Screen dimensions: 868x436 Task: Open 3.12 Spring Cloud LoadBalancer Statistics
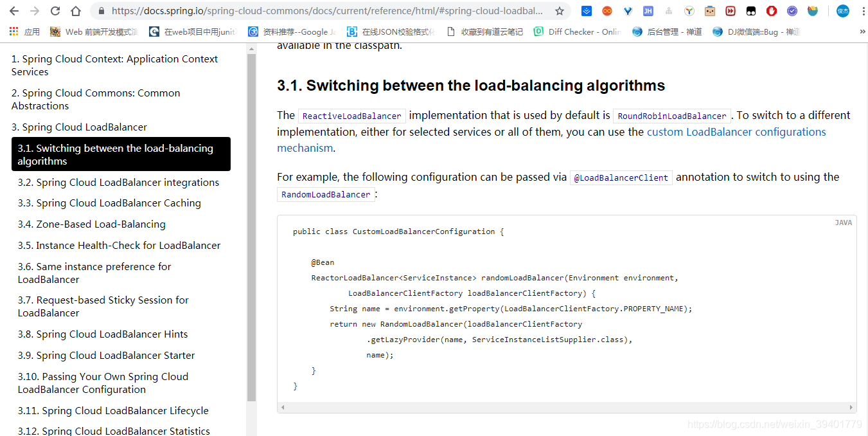pos(114,431)
